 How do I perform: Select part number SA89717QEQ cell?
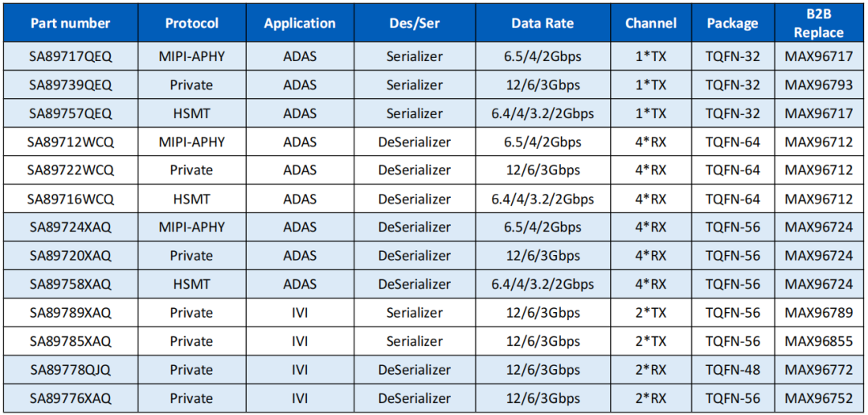(x=71, y=56)
